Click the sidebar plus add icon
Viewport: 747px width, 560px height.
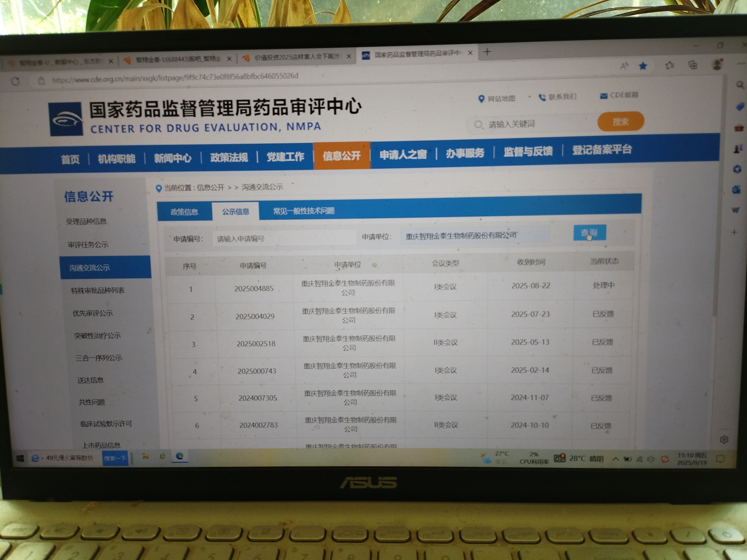click(x=734, y=232)
